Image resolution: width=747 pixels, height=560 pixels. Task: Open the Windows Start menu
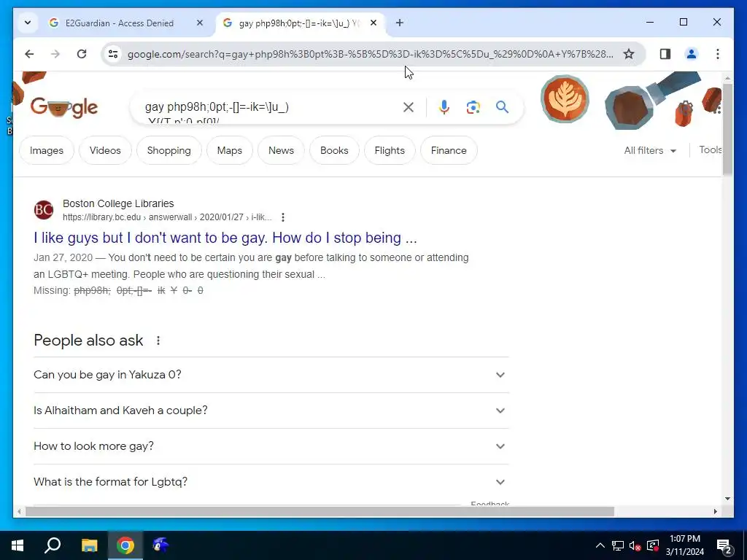click(x=18, y=545)
